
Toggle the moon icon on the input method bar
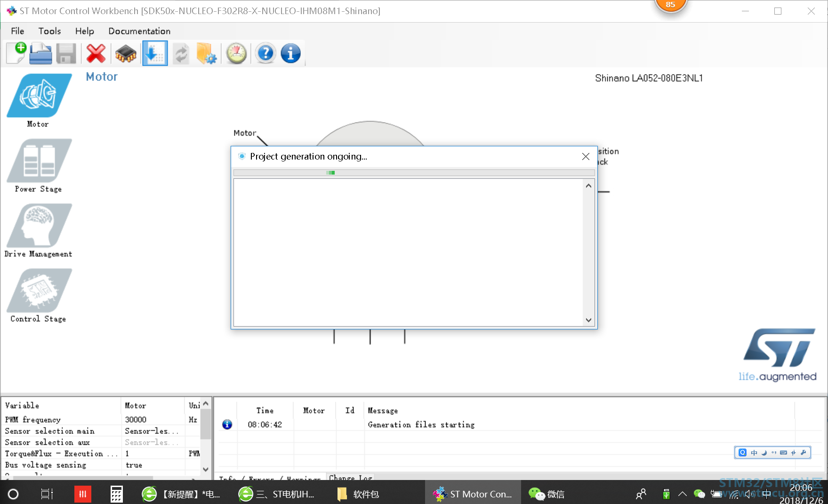[764, 453]
